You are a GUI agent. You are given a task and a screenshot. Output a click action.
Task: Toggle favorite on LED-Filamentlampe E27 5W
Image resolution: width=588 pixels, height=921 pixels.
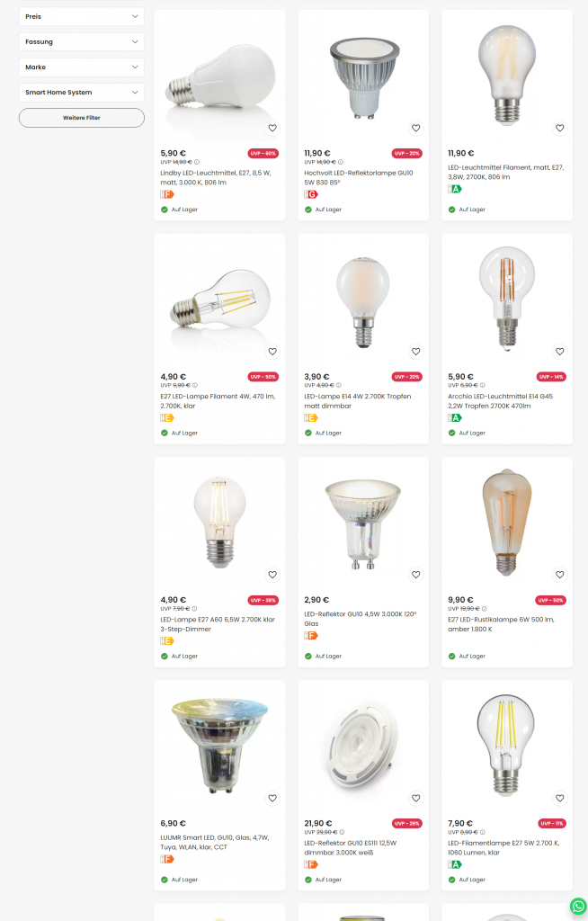(x=559, y=798)
